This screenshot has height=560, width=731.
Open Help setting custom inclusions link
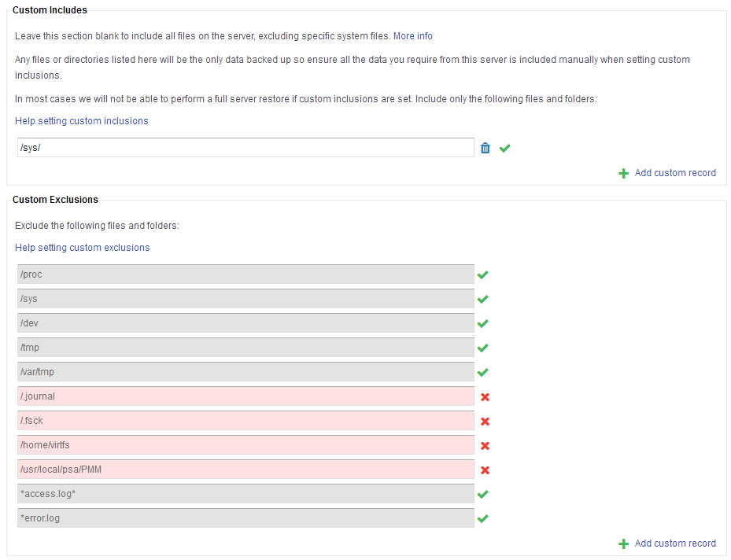pyautogui.click(x=82, y=121)
